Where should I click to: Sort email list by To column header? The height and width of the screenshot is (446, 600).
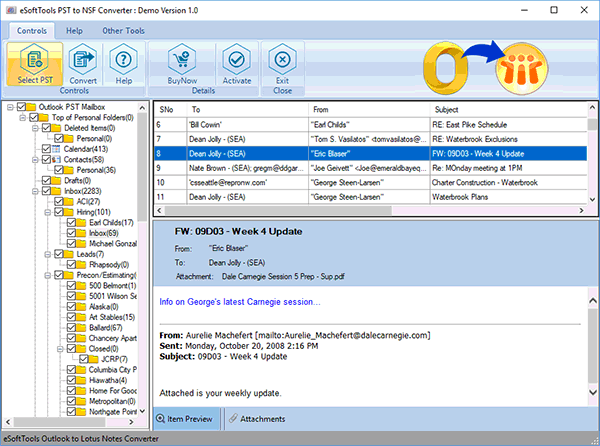click(x=247, y=110)
